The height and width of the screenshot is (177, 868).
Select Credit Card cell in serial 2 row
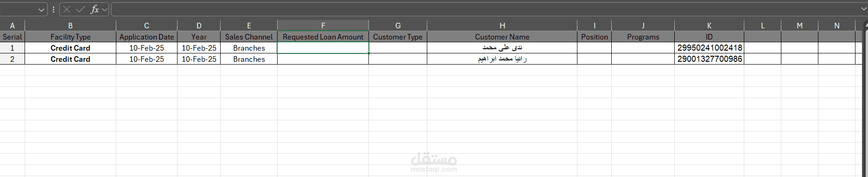(x=70, y=59)
